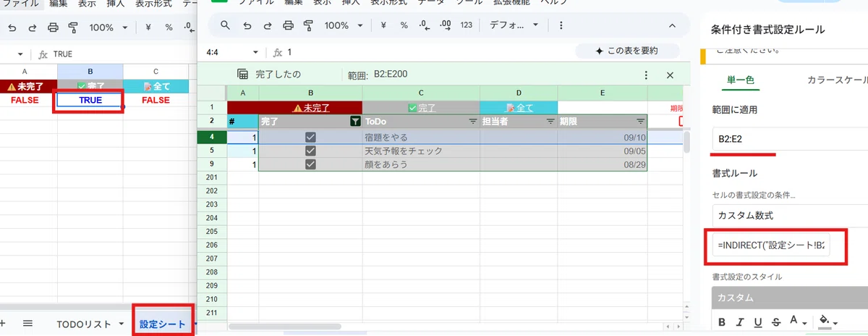Open zoom 100% dropdown in left window

click(x=109, y=28)
